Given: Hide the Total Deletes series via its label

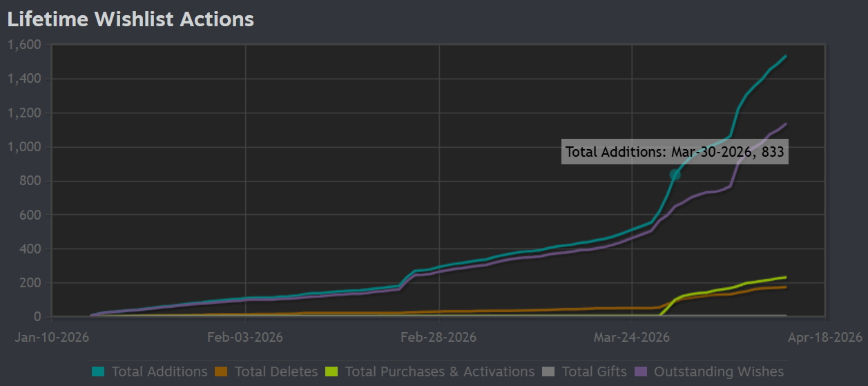Looking at the screenshot, I should click(276, 372).
